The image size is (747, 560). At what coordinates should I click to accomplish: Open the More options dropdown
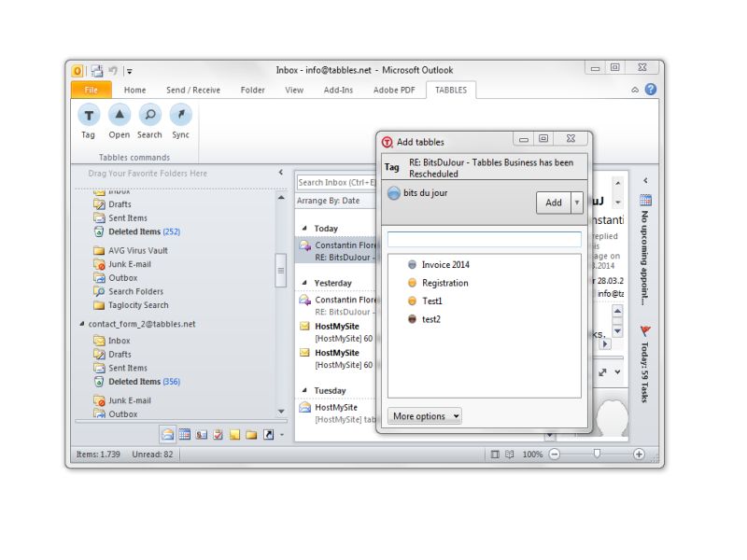coord(425,416)
